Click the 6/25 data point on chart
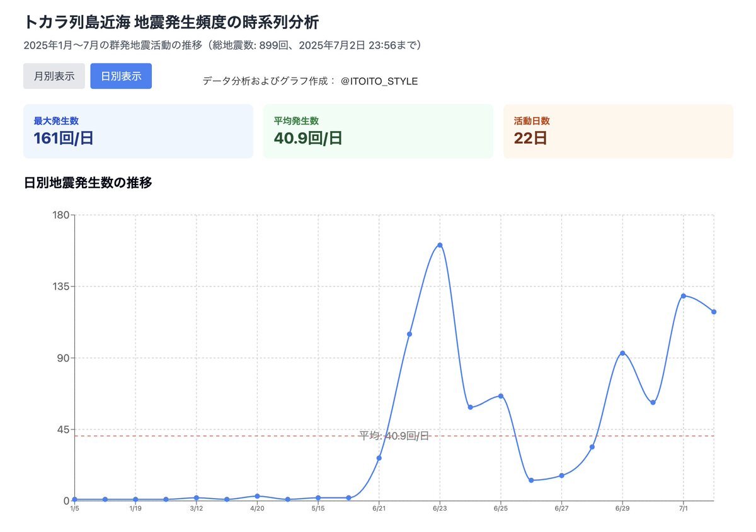This screenshot has width=756, height=532. click(x=501, y=396)
